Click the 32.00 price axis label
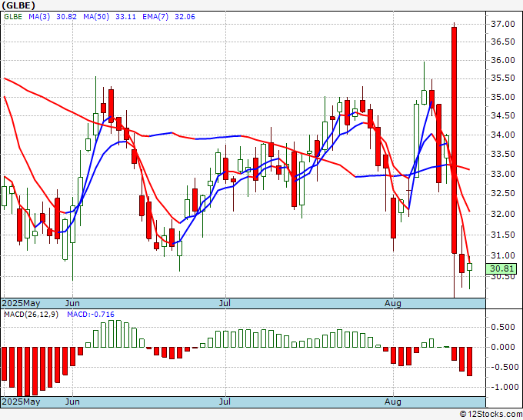This screenshot has height=420, width=523. (x=503, y=214)
